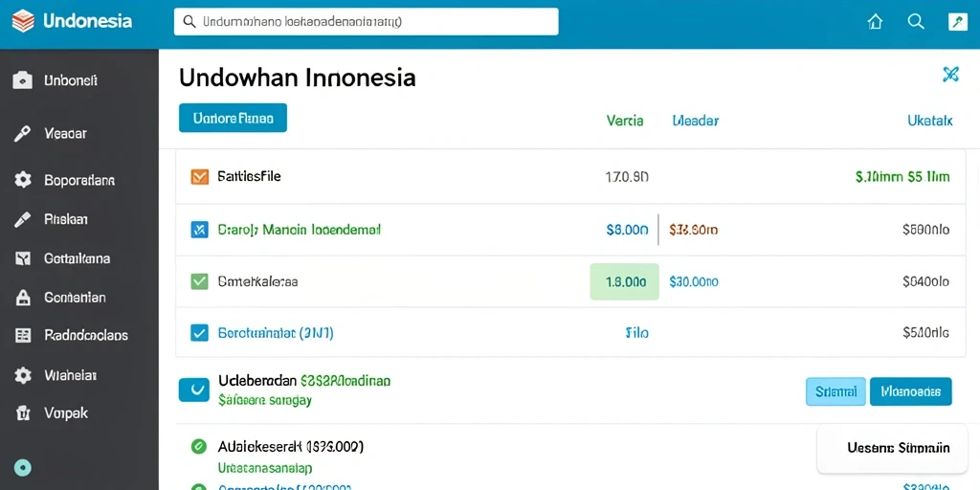The image size is (980, 490).
Task: Click the pen icon beside Veadar
Action: 23,133
